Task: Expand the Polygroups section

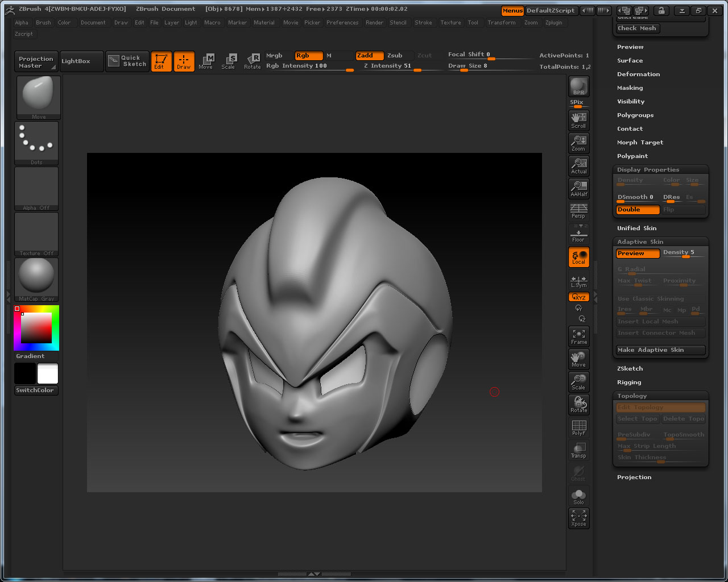Action: coord(635,115)
